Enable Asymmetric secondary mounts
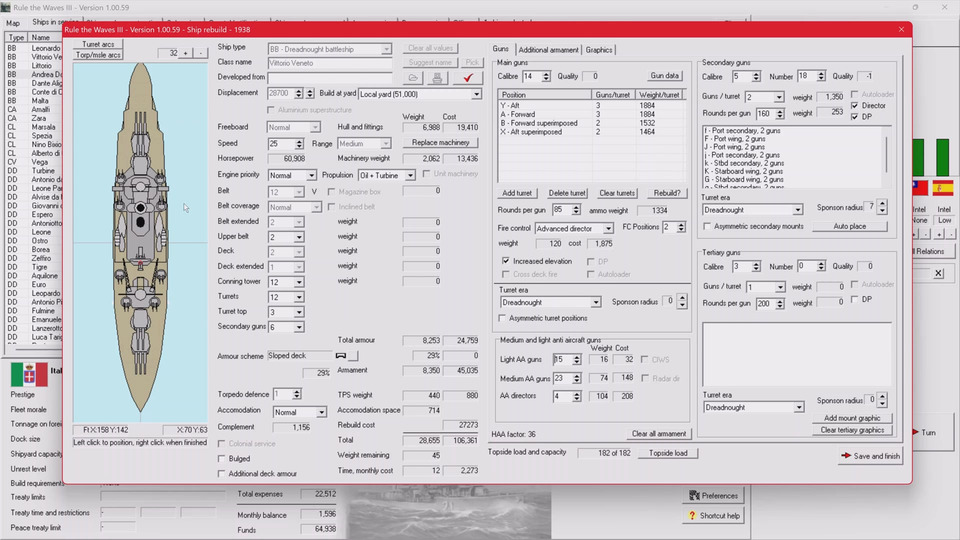 [707, 227]
